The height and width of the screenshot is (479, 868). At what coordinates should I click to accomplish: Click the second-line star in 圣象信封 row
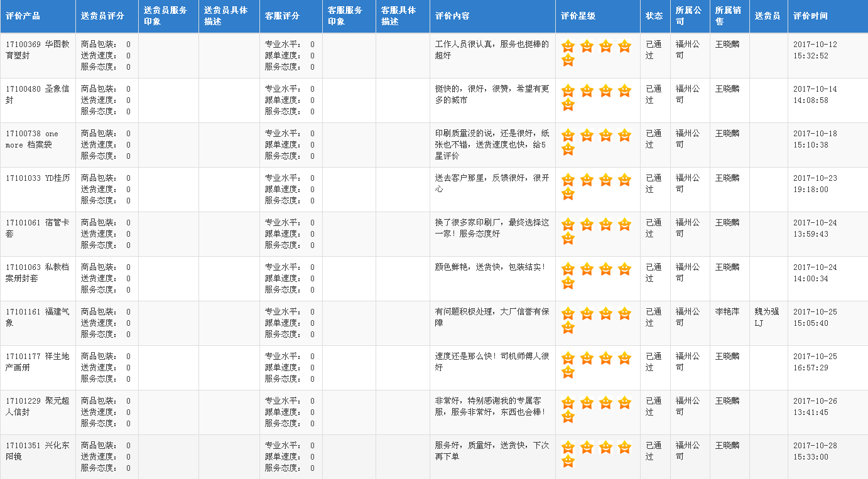pos(568,105)
